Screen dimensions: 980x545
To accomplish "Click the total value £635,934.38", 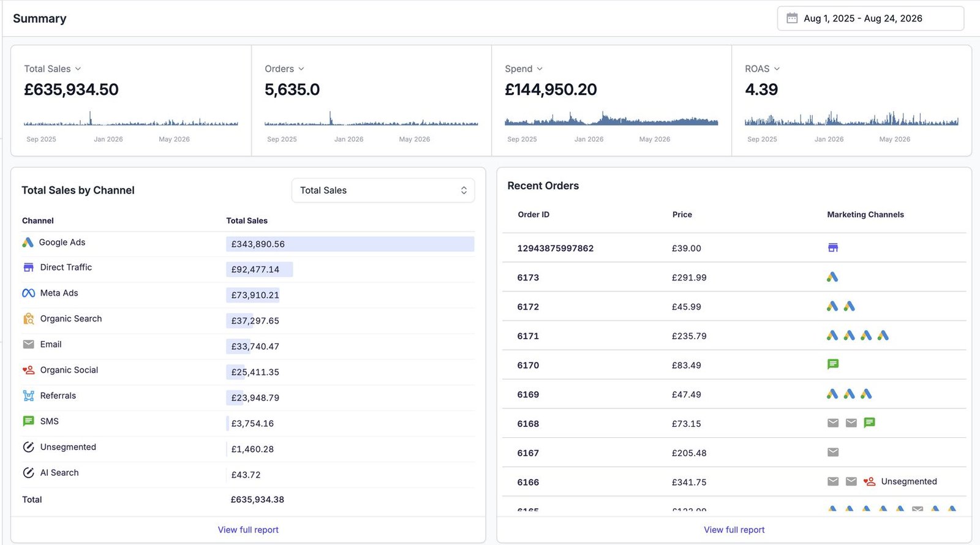I will (257, 500).
